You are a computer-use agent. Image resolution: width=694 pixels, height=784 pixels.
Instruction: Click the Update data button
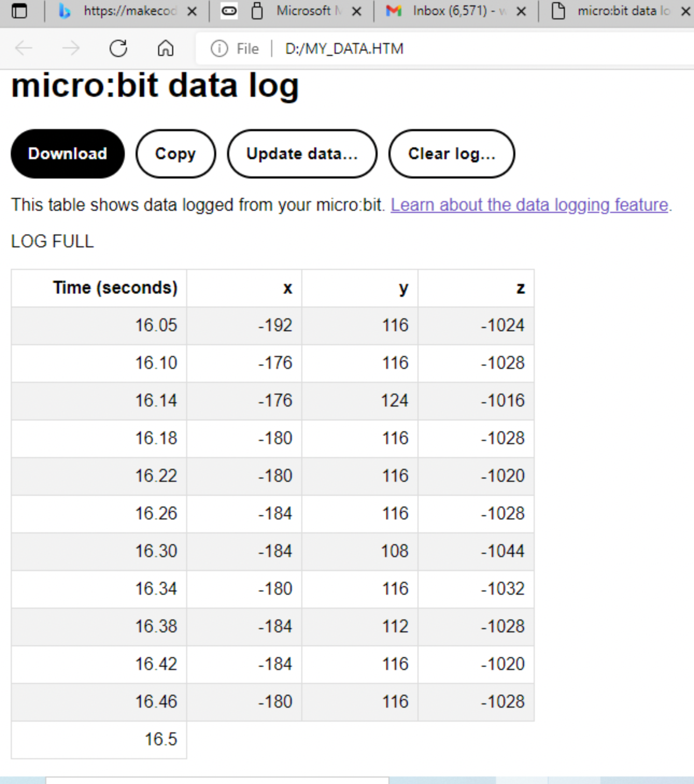[x=302, y=154]
